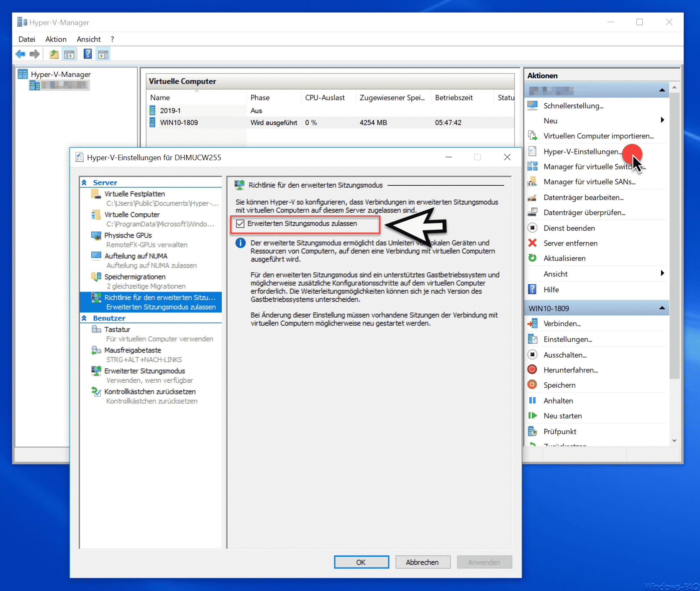Toggle Erweiterten Sitzungsmodus zulassen checkbox
The height and width of the screenshot is (591, 700).
click(x=240, y=224)
